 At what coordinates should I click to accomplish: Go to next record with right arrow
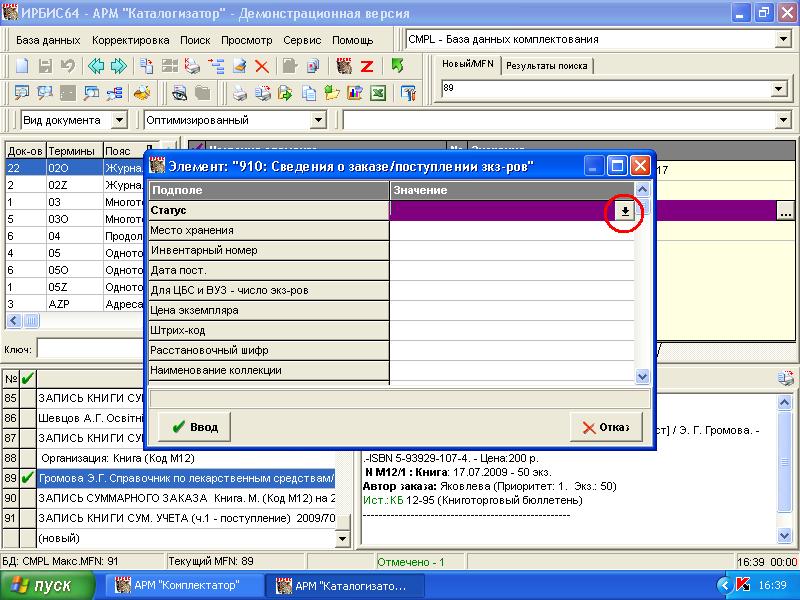[x=118, y=67]
